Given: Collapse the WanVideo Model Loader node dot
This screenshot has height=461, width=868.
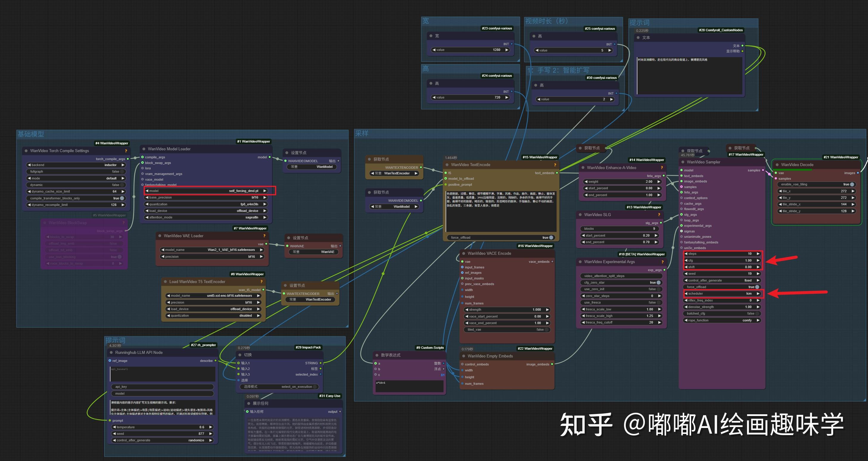Looking at the screenshot, I should [144, 149].
